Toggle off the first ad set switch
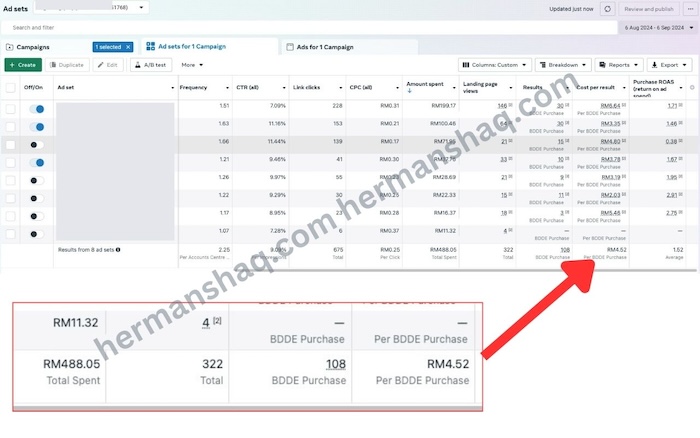This screenshot has width=700, height=438. pos(37,109)
